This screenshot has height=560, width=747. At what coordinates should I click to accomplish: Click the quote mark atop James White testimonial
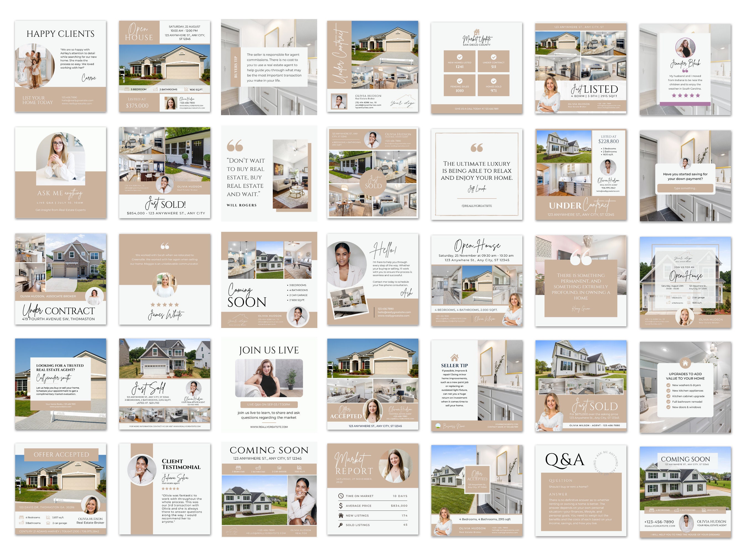165,246
